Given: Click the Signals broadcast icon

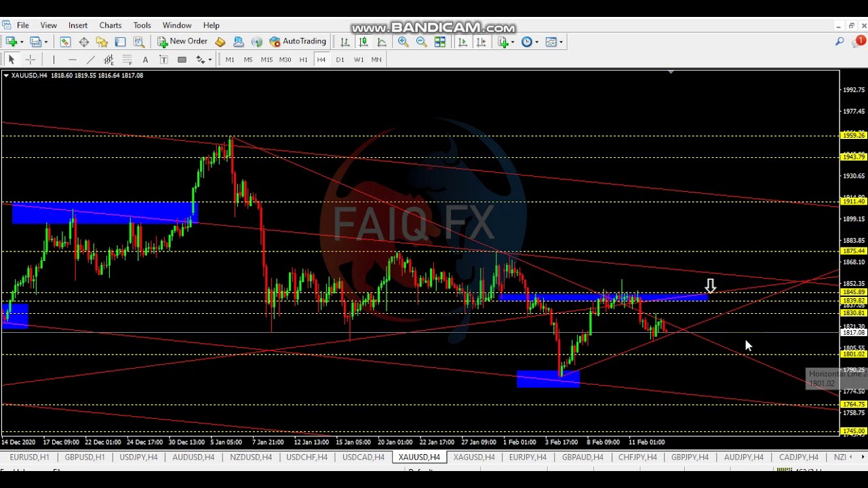Looking at the screenshot, I should coord(256,42).
